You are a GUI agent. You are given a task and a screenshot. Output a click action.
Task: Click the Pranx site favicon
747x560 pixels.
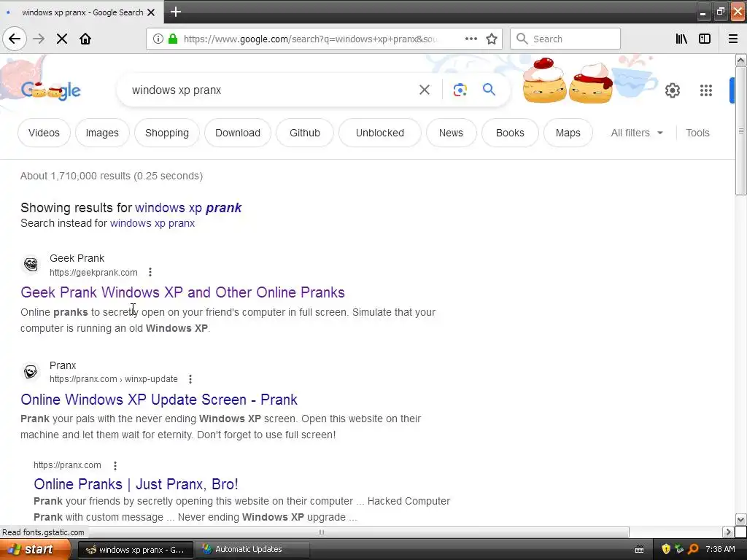[x=31, y=371]
